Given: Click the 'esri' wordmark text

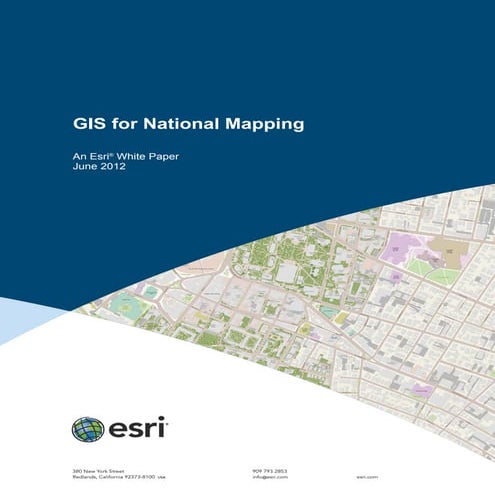Looking at the screenshot, I should tap(137, 427).
